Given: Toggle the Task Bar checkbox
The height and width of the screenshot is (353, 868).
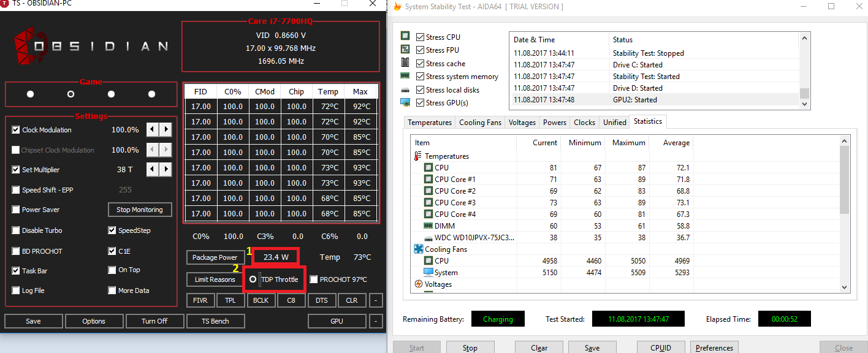Looking at the screenshot, I should point(16,271).
